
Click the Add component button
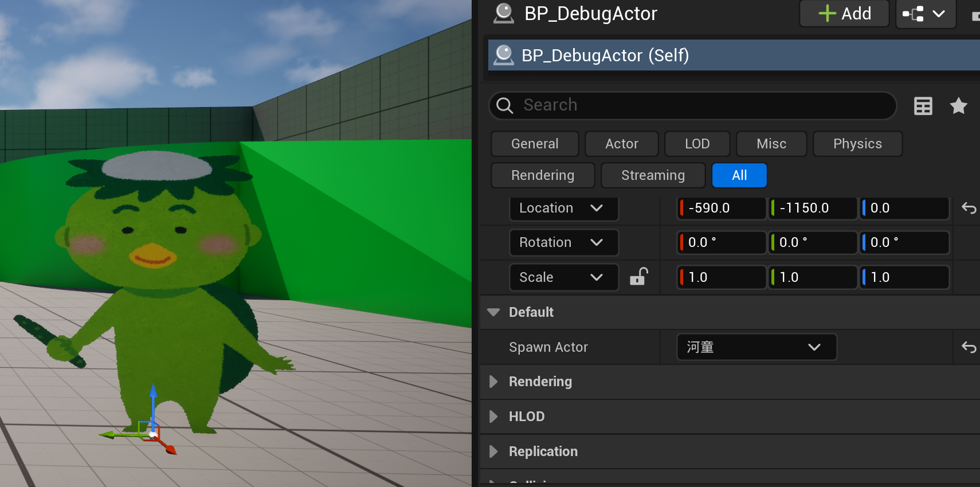(844, 13)
